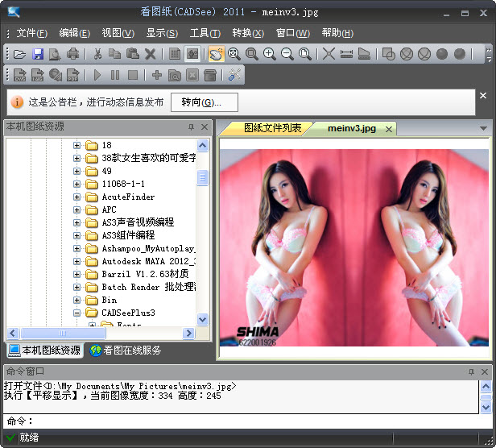
Task: Click the delete X icon in toolbar
Action: pyautogui.click(x=151, y=54)
